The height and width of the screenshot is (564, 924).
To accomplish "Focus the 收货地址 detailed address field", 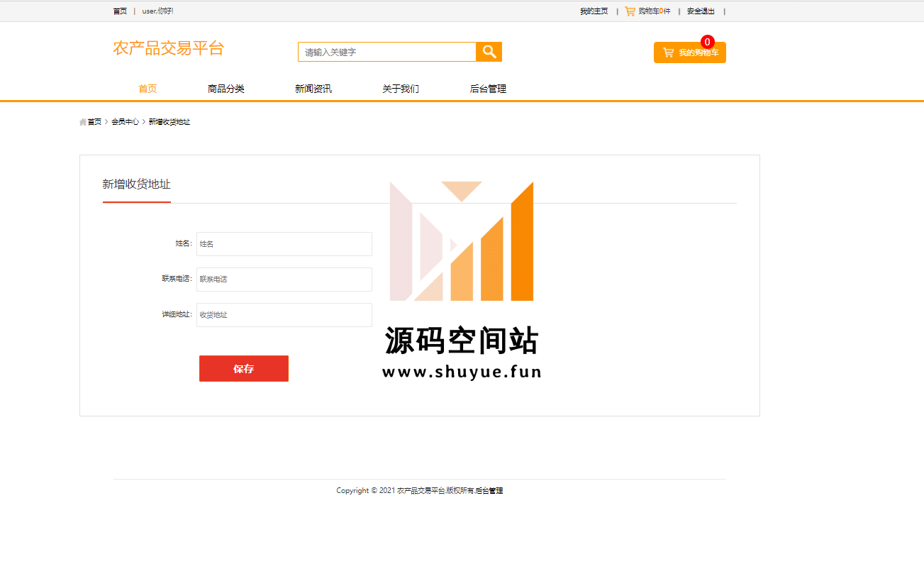I will [x=284, y=315].
